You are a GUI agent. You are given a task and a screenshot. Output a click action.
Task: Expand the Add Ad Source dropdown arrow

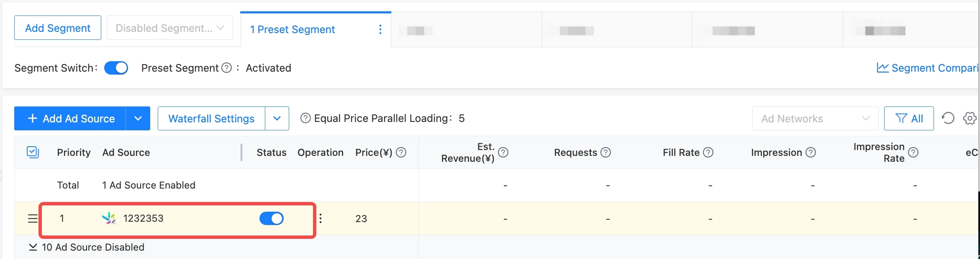(138, 119)
